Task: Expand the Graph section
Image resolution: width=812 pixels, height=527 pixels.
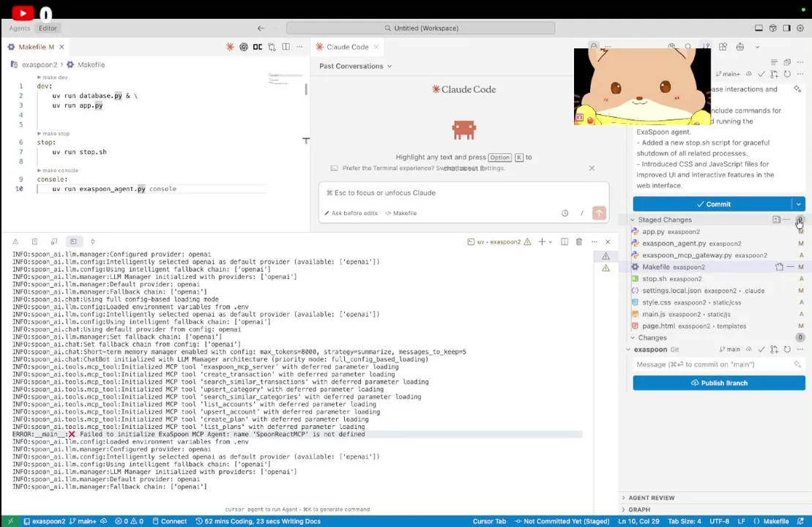Action: (639, 510)
